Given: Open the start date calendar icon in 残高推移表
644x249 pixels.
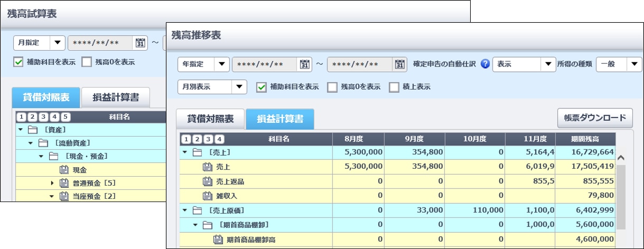Looking at the screenshot, I should pos(305,64).
